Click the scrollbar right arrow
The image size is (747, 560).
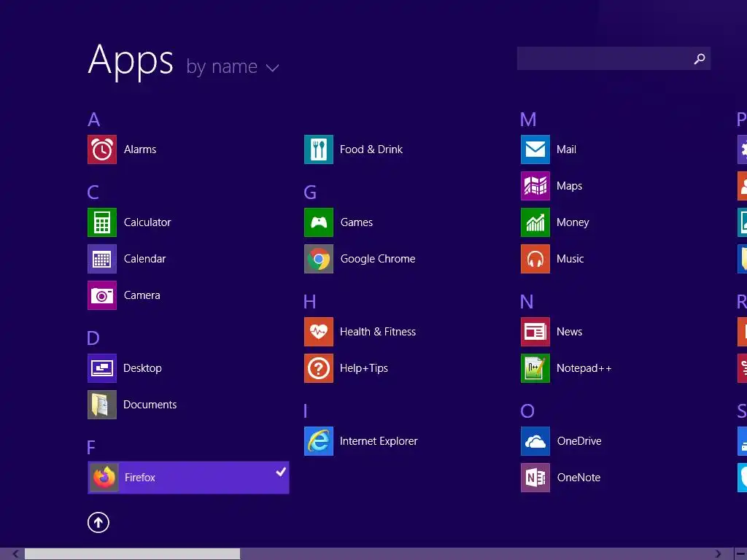tap(718, 554)
